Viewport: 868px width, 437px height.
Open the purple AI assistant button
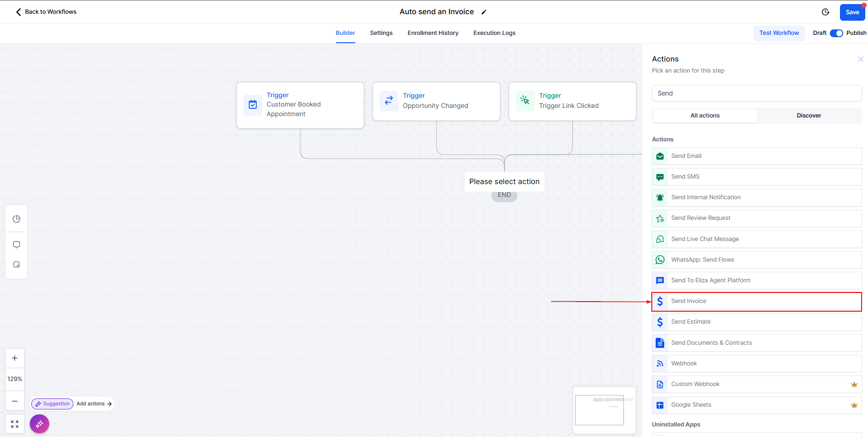[x=39, y=424]
